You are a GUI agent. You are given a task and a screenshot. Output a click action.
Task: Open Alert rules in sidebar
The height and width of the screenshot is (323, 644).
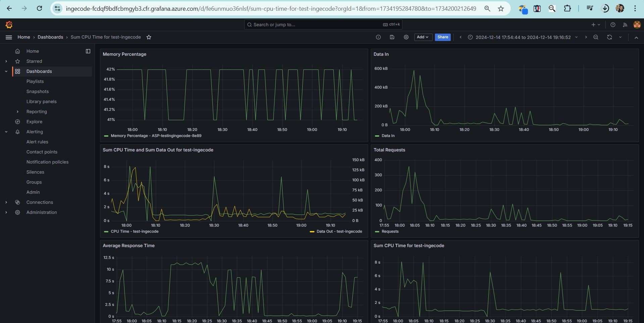(37, 142)
